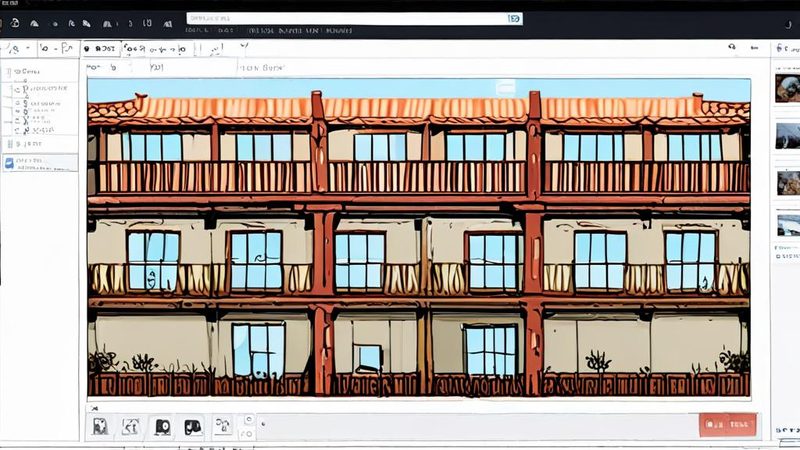
Task: Open the first thumbnail in the right panel
Action: 788,88
